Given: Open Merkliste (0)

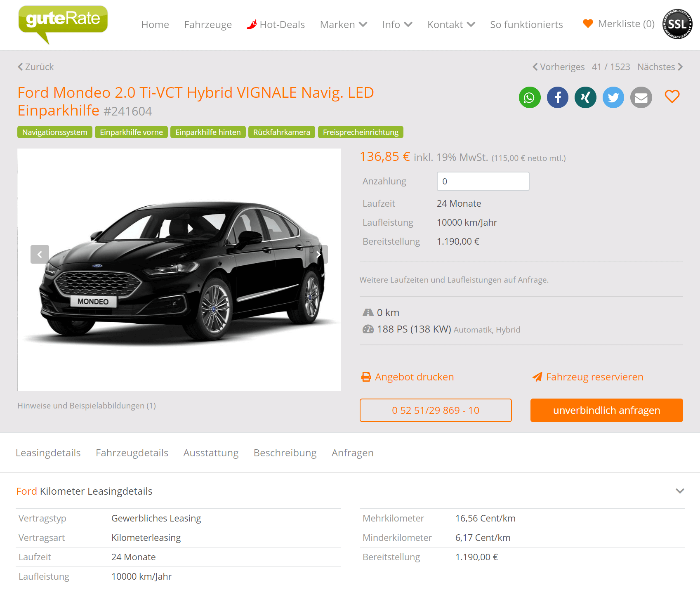Looking at the screenshot, I should point(619,24).
